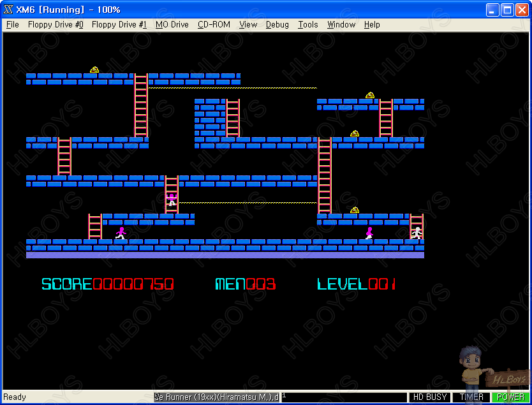Click the magenta guard hanging on the middle ladder
This screenshot has height=405, width=532.
click(172, 200)
